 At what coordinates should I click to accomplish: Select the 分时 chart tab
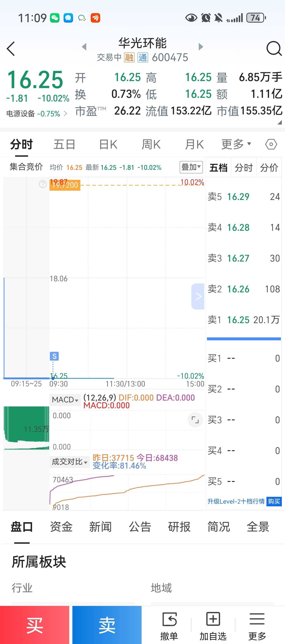pos(21,144)
